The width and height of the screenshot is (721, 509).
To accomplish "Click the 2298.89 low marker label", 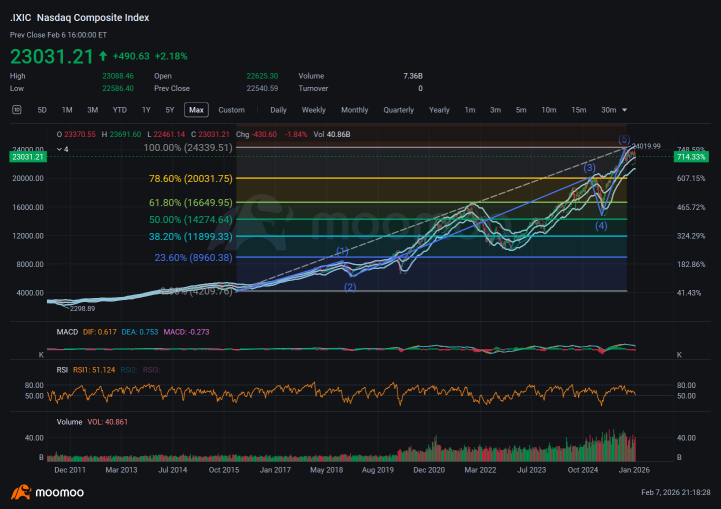I will [x=82, y=309].
